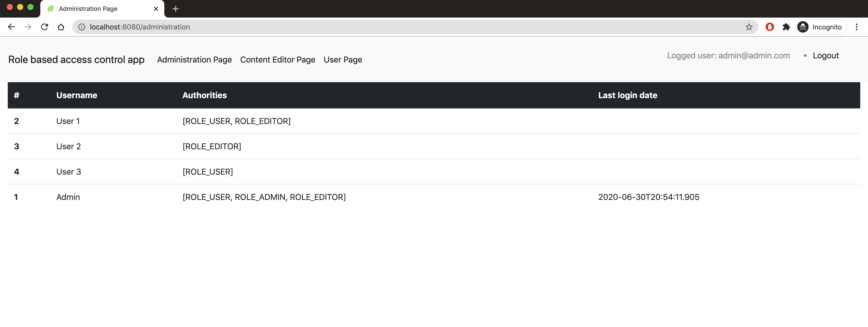
Task: Open the red ad blocker extension
Action: tap(770, 27)
